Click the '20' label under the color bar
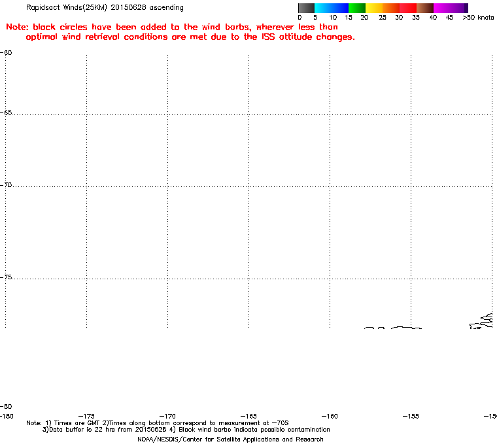 click(364, 18)
